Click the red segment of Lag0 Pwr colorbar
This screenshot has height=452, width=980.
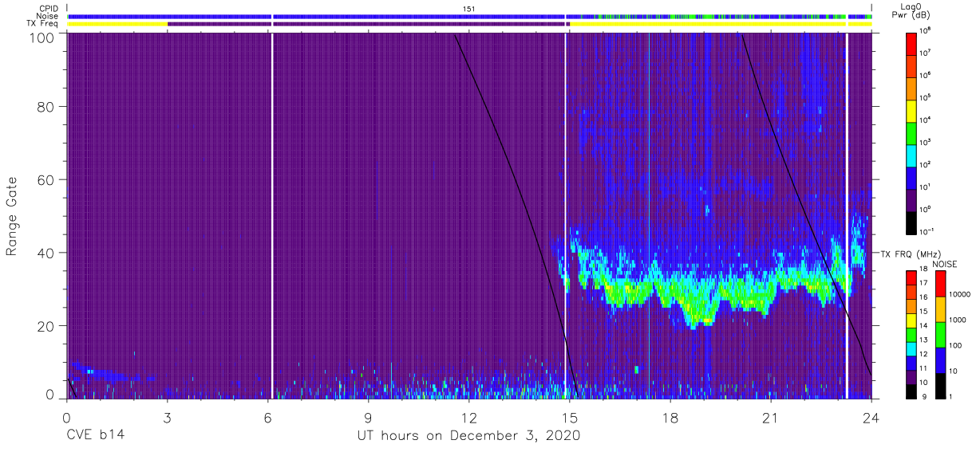pos(913,43)
